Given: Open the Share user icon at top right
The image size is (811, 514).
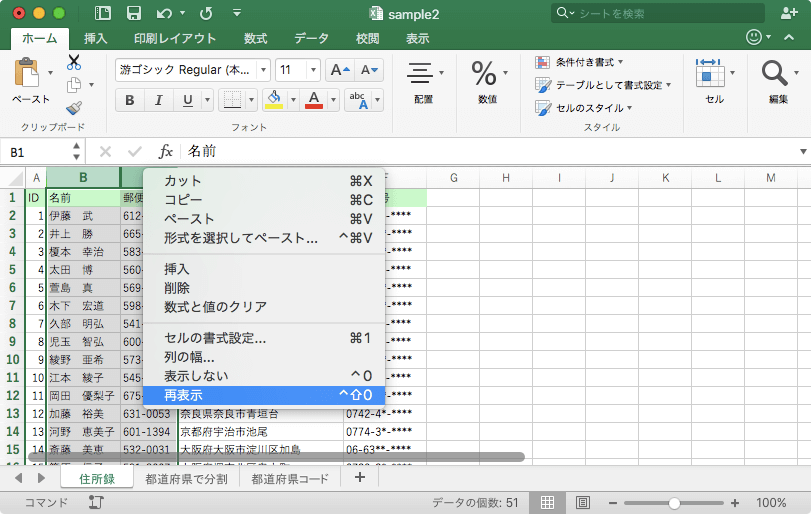Looking at the screenshot, I should tap(788, 13).
